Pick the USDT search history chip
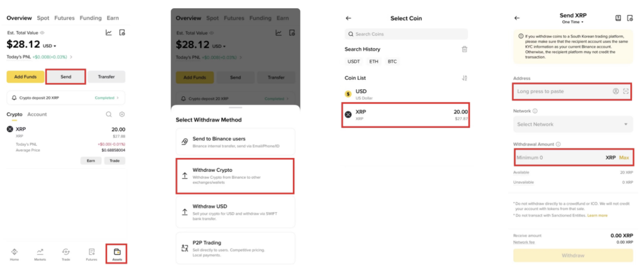This screenshot has width=644, height=268. 353,62
